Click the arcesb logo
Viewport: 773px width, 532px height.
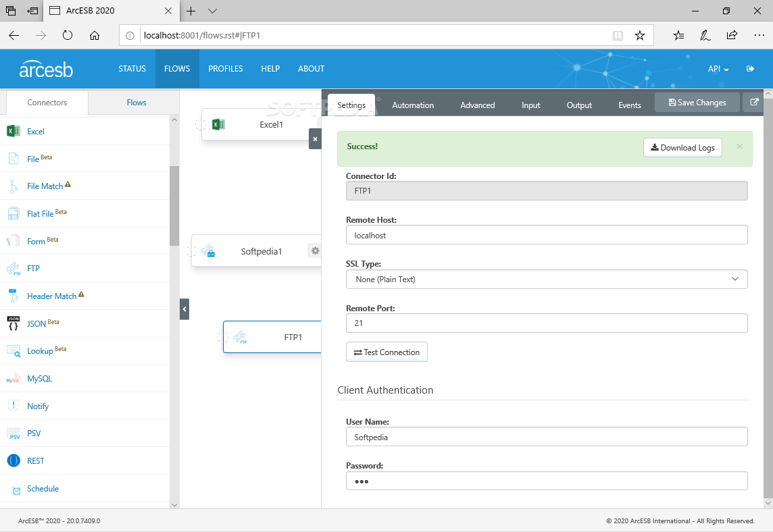coord(46,69)
